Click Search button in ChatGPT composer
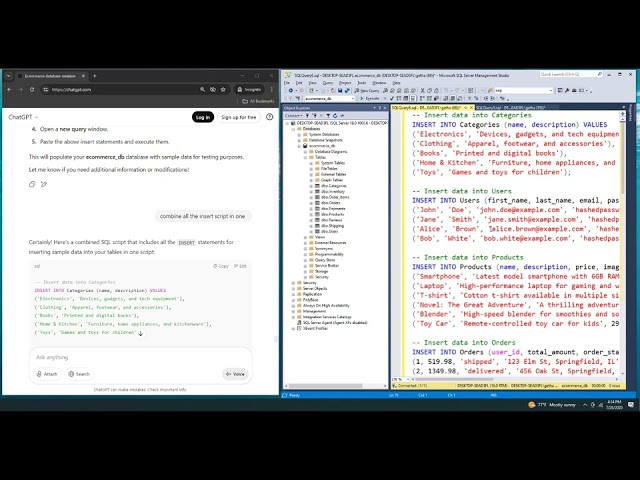The height and width of the screenshot is (480, 640). click(79, 374)
